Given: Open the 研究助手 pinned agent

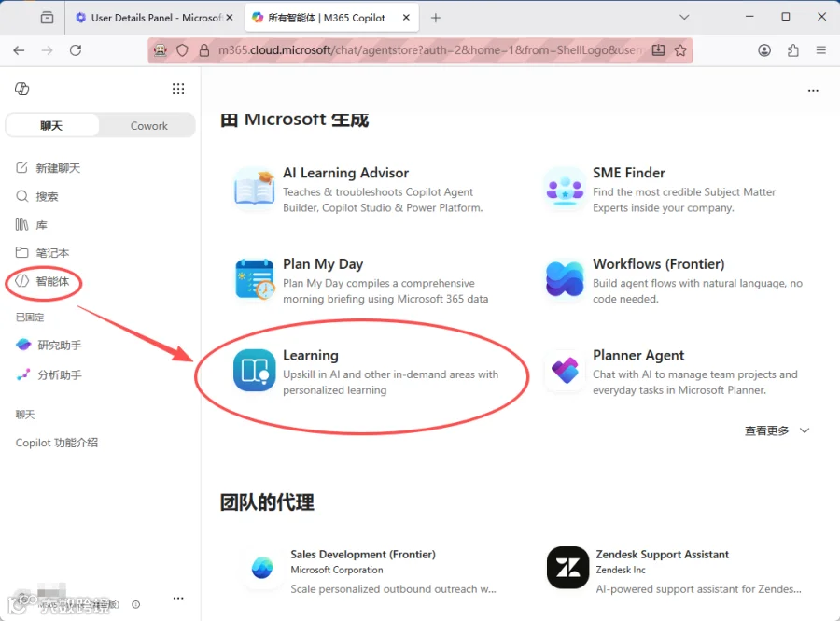Looking at the screenshot, I should pos(60,345).
